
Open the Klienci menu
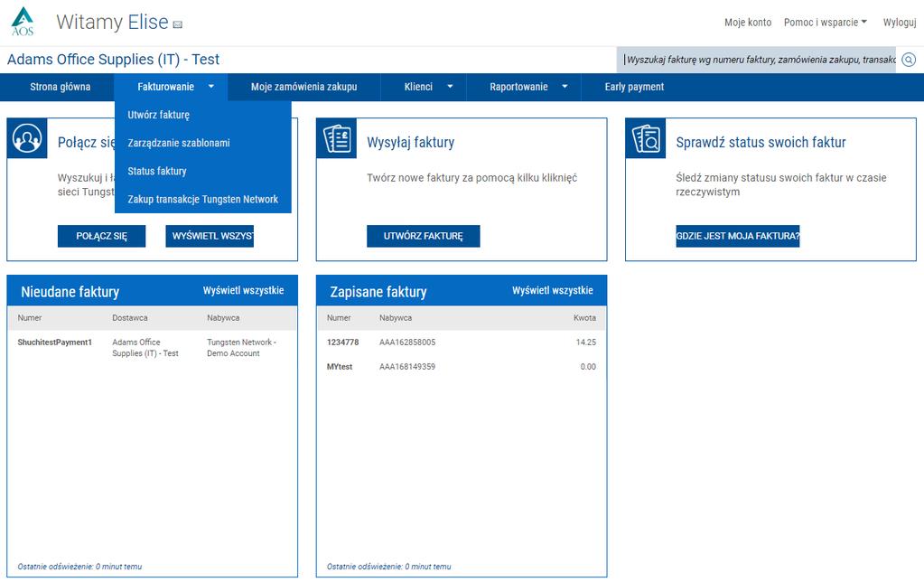tap(418, 87)
